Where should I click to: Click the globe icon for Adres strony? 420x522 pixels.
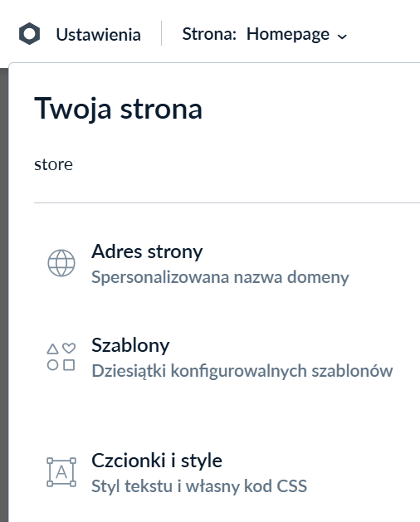click(61, 263)
